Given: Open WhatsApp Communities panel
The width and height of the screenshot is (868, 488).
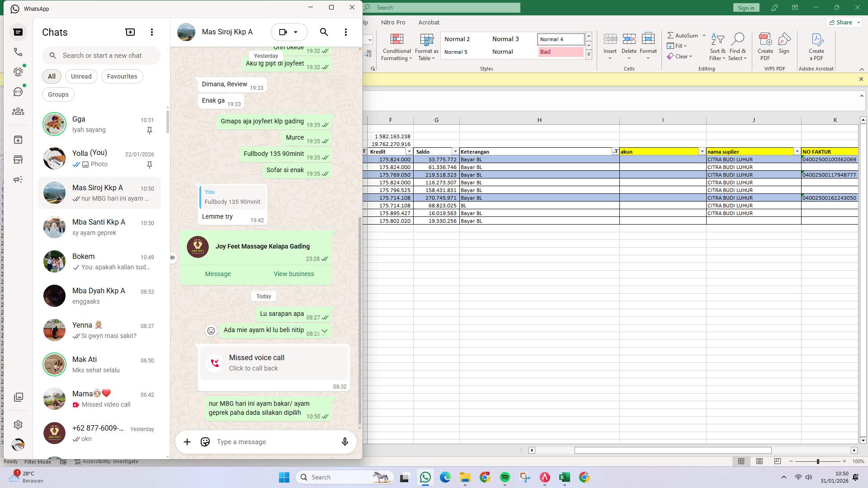Looking at the screenshot, I should pos(18,111).
